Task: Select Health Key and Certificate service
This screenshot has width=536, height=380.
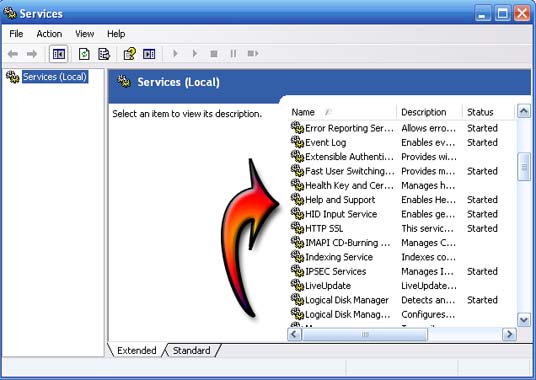Action: point(402,185)
